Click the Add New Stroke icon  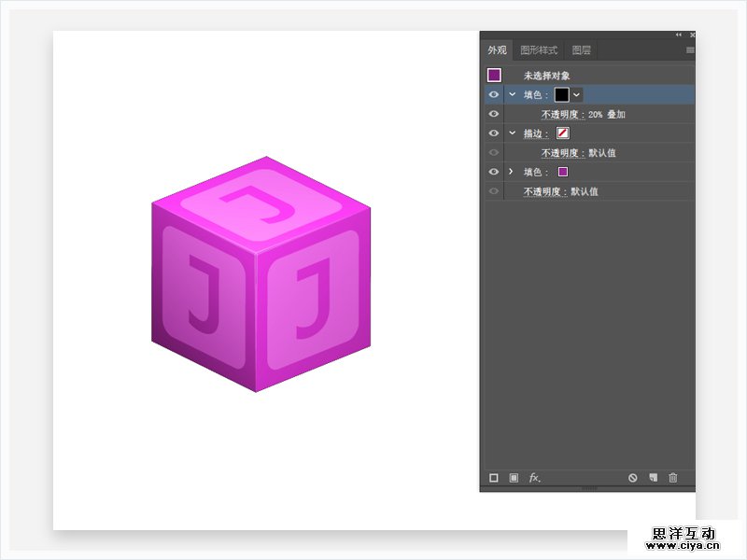(x=494, y=478)
